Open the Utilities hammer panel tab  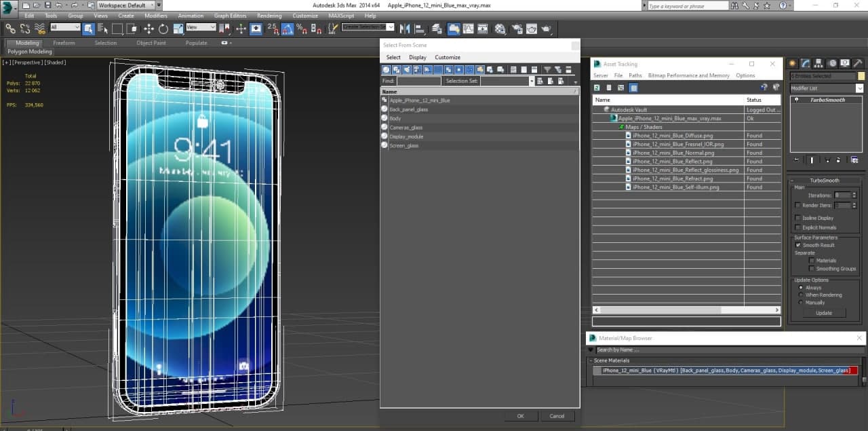[858, 63]
